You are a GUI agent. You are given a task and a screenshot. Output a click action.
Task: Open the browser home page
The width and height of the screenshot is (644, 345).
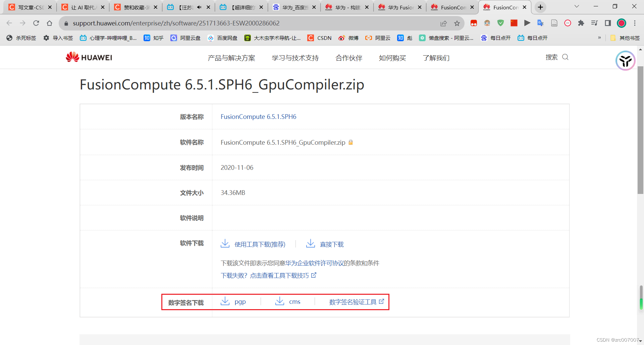[x=50, y=23]
